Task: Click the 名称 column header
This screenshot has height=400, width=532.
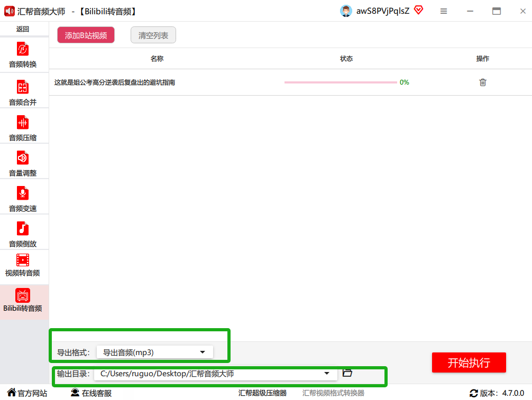Action: (x=157, y=59)
